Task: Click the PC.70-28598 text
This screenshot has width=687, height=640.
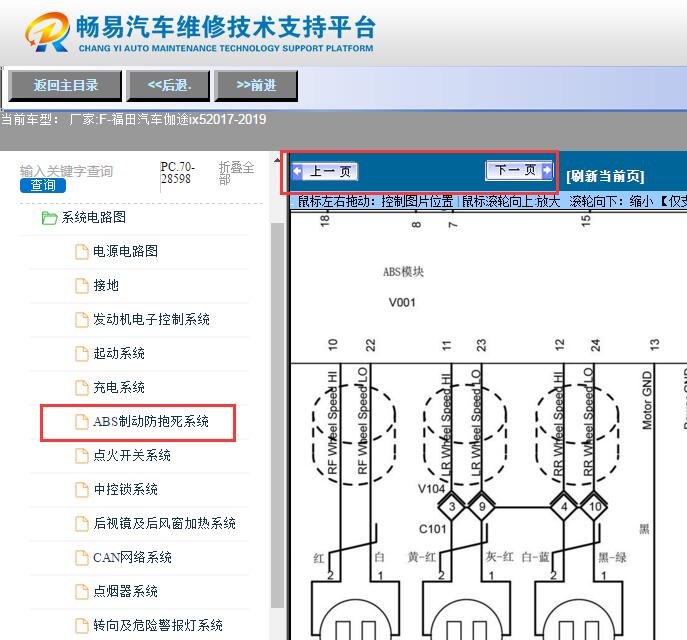Action: pyautogui.click(x=177, y=173)
